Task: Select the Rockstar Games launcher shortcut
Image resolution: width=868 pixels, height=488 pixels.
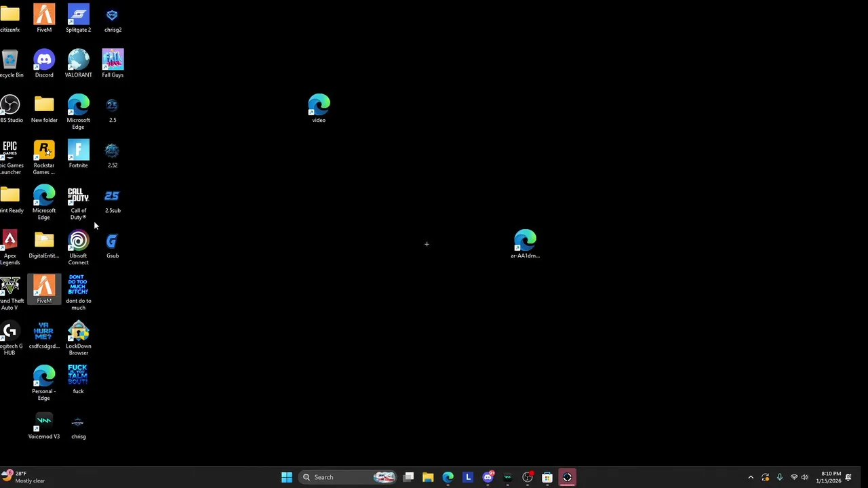Action: click(44, 157)
